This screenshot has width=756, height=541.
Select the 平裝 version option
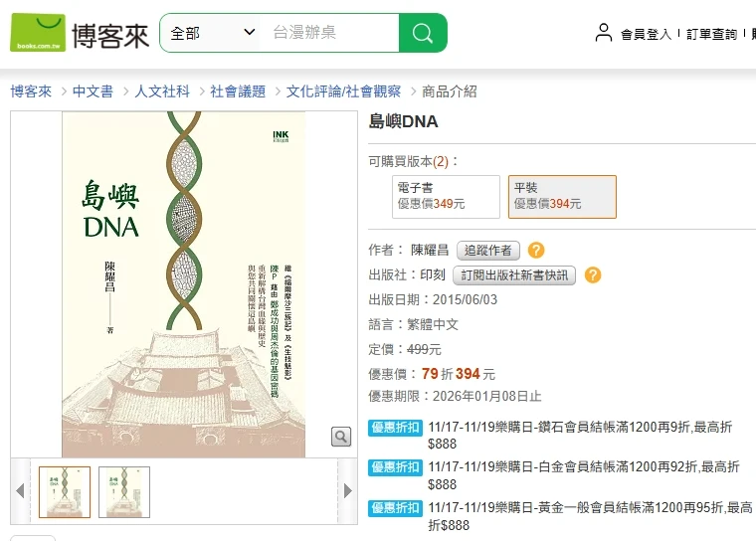pyautogui.click(x=562, y=196)
